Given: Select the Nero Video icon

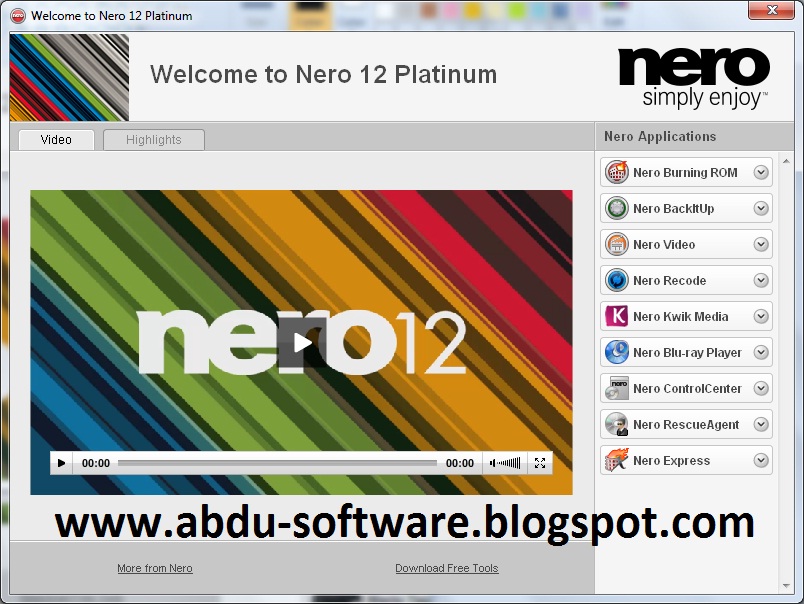Looking at the screenshot, I should tap(616, 244).
